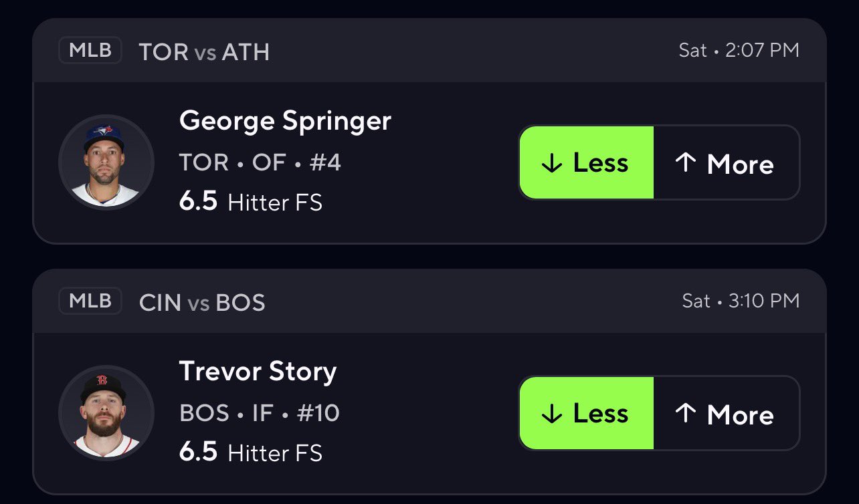Open the CIN vs BOS matchup header
Screen dimensions: 859x504
[x=202, y=303]
